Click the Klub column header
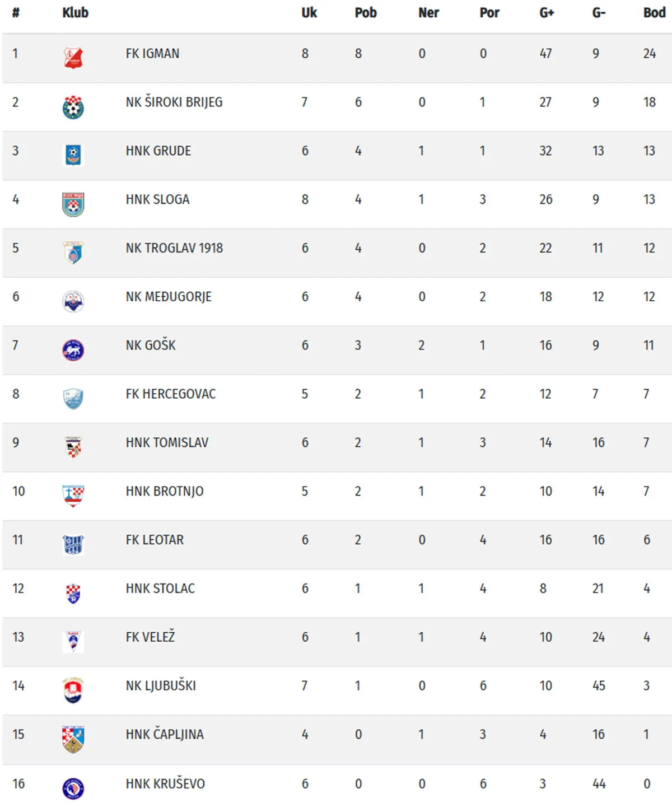 click(75, 13)
